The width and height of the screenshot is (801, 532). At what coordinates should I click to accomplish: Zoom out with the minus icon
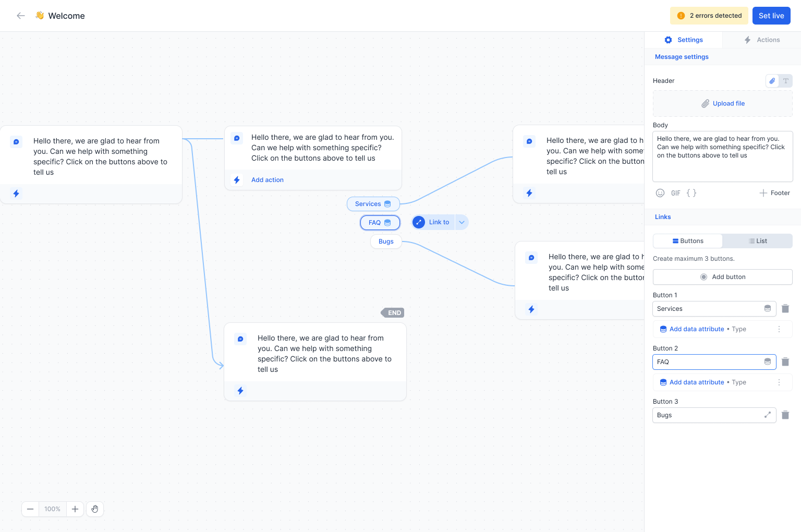(x=30, y=509)
